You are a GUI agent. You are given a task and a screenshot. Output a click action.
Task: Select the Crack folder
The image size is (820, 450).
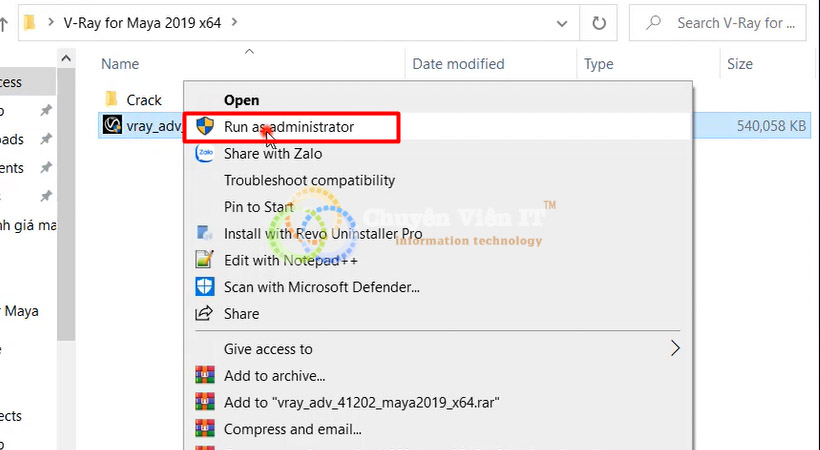pyautogui.click(x=134, y=99)
